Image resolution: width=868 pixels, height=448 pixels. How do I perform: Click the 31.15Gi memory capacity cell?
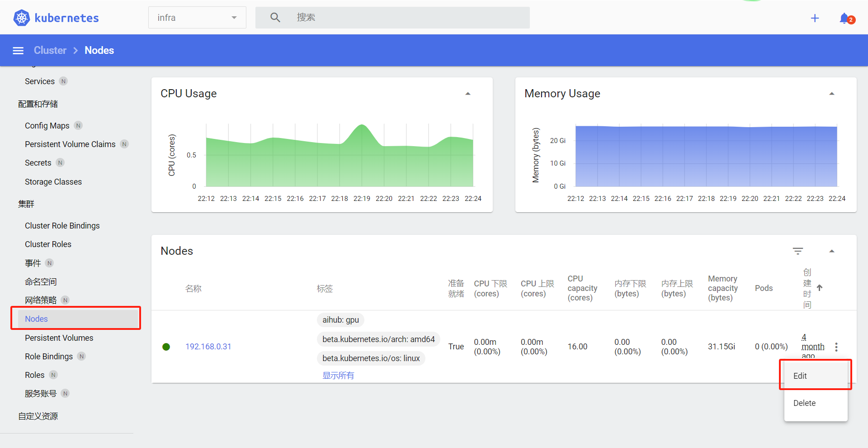pyautogui.click(x=722, y=347)
